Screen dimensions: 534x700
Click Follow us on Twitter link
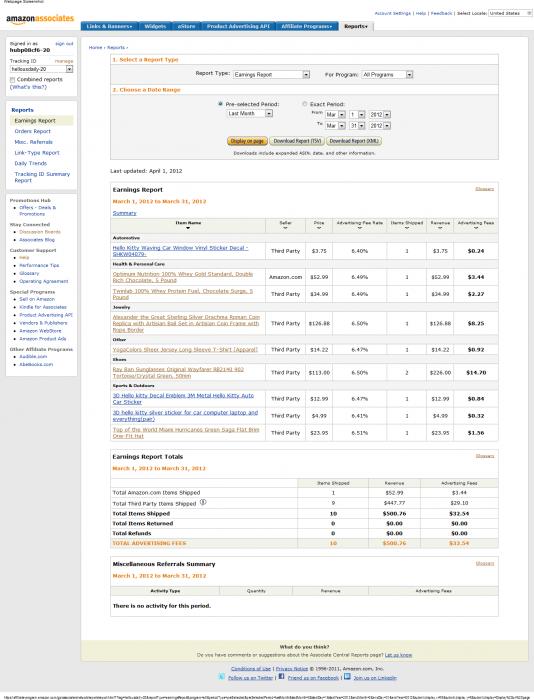point(250,677)
